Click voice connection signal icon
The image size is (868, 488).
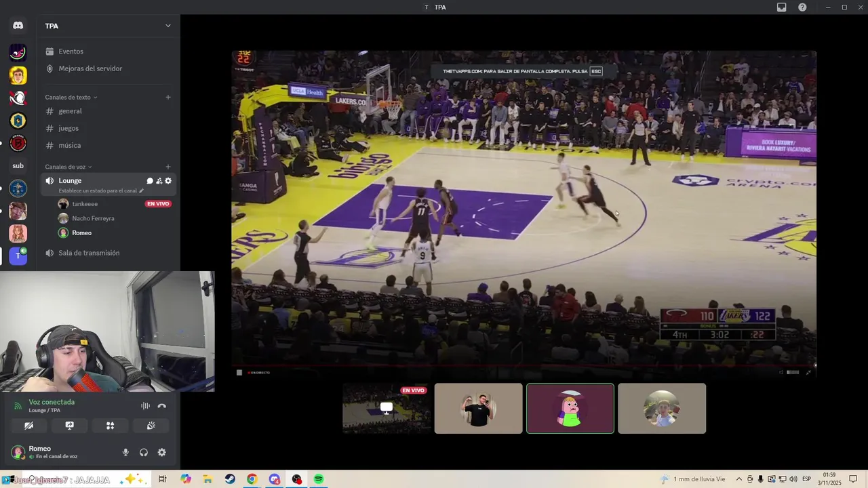(x=18, y=406)
